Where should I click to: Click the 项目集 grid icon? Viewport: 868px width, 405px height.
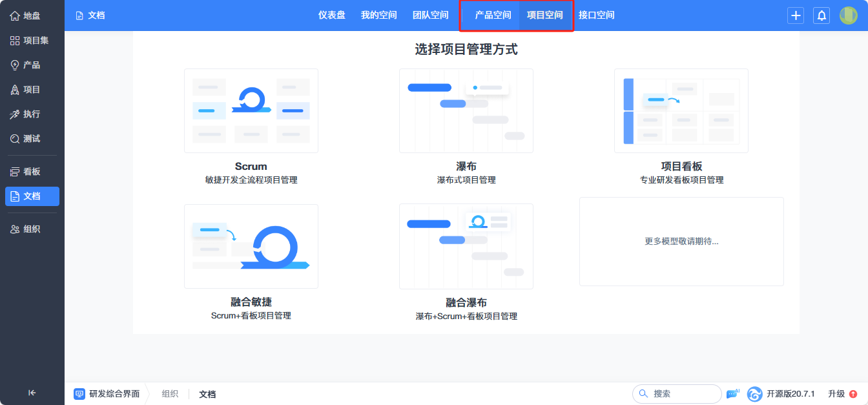click(15, 41)
